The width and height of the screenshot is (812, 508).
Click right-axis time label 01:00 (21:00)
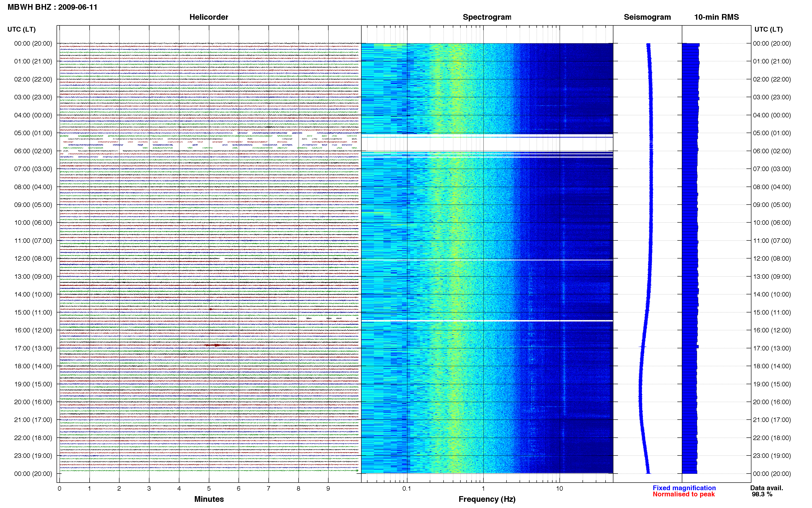pyautogui.click(x=772, y=62)
